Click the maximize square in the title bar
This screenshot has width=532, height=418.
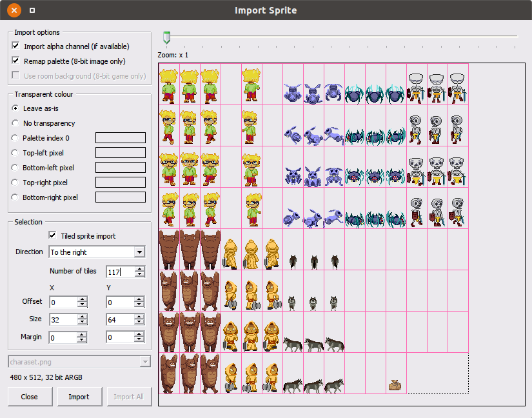tap(32, 10)
